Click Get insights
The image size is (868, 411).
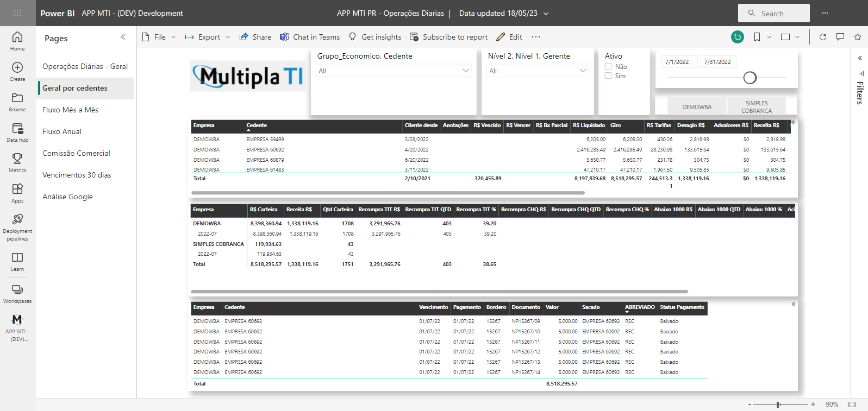375,37
